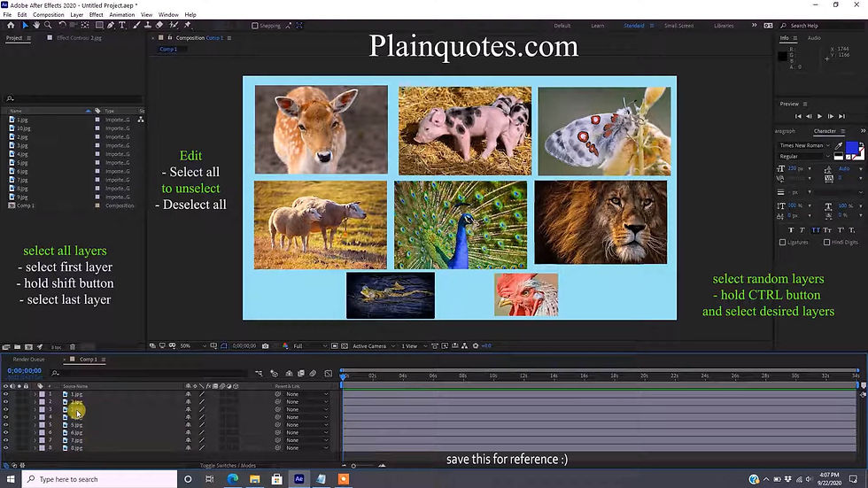Image resolution: width=868 pixels, height=488 pixels.
Task: Click the current time indicator playhead
Action: coord(344,376)
